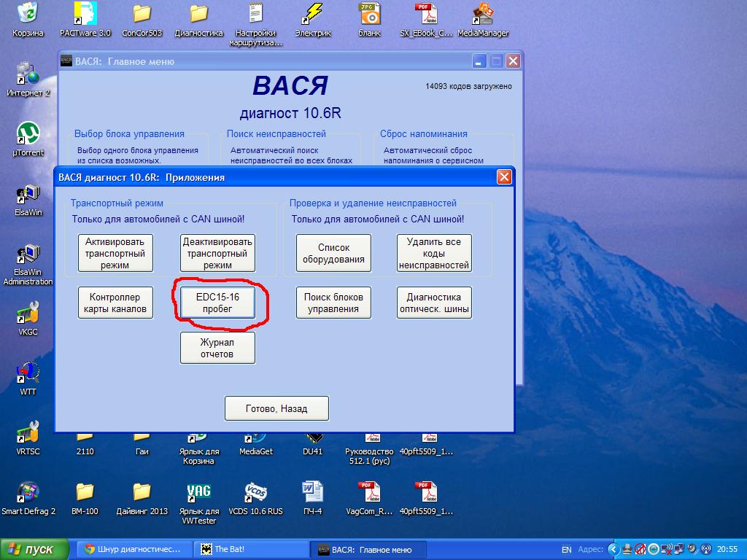Open the Контроллер карты каналов tool
This screenshot has width=747, height=560.
(115, 303)
